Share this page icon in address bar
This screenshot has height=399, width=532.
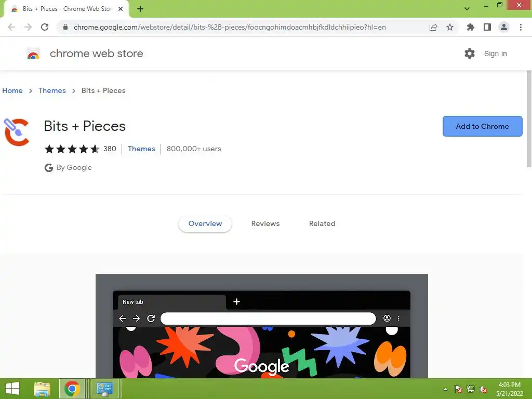(433, 27)
